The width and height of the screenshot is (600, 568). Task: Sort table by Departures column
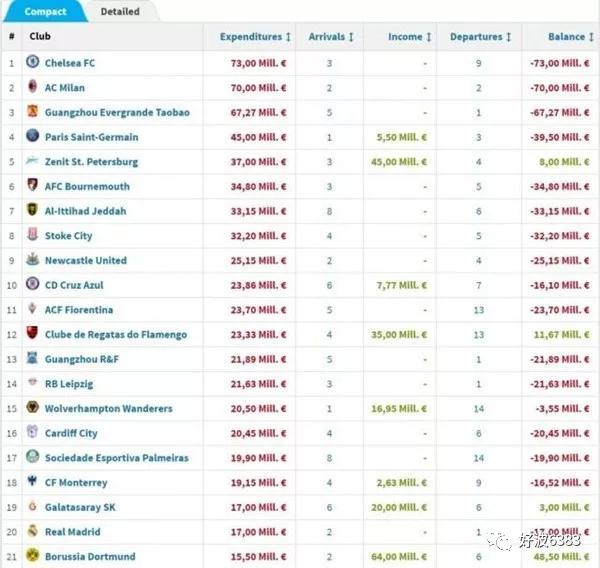click(481, 37)
